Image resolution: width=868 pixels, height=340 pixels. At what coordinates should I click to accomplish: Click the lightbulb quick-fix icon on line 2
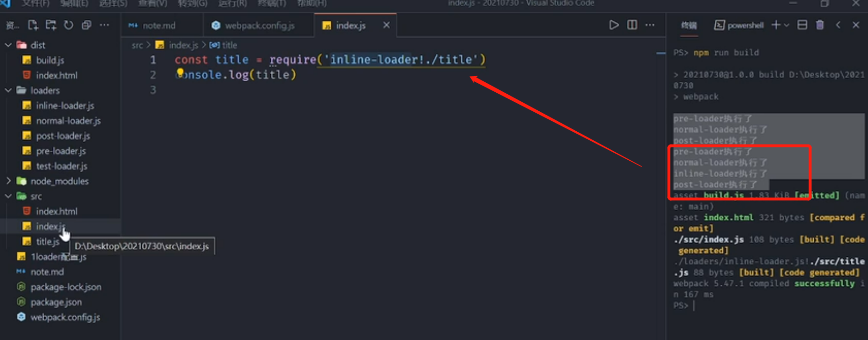coord(180,72)
